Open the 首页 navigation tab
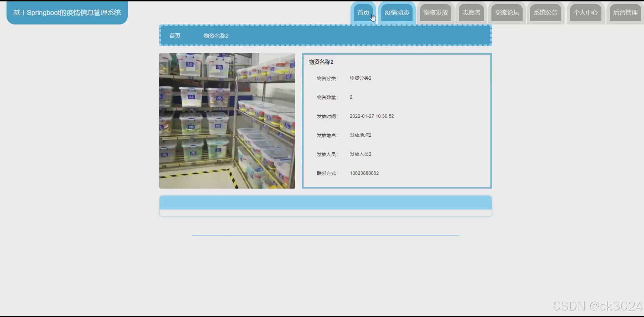Image resolution: width=644 pixels, height=317 pixels. point(363,13)
